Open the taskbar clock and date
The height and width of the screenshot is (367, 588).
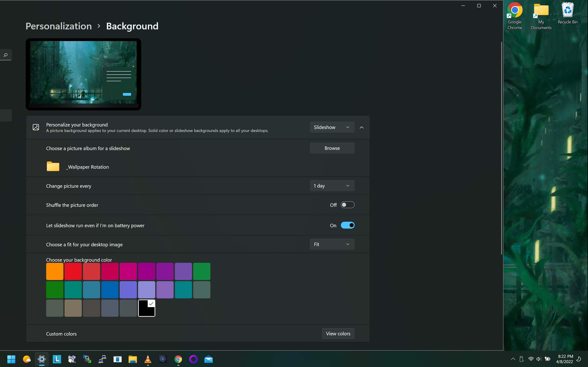coord(564,359)
